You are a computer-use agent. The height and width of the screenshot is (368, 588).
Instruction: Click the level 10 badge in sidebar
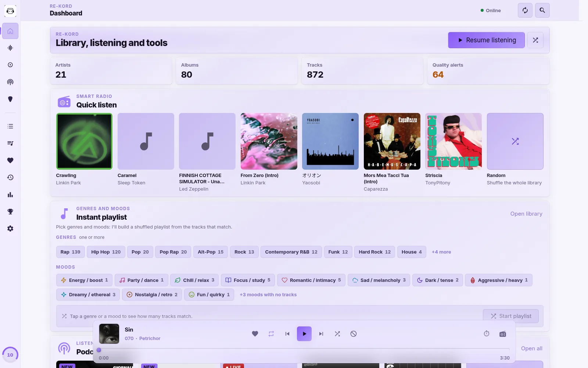pyautogui.click(x=10, y=355)
